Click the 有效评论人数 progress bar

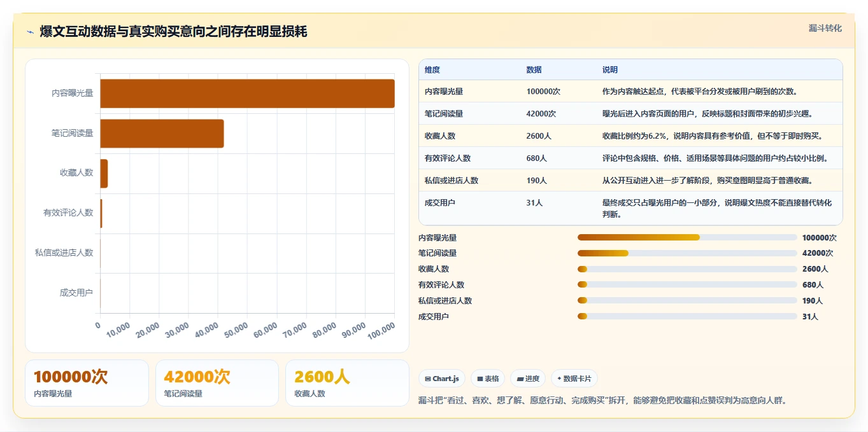tap(687, 285)
